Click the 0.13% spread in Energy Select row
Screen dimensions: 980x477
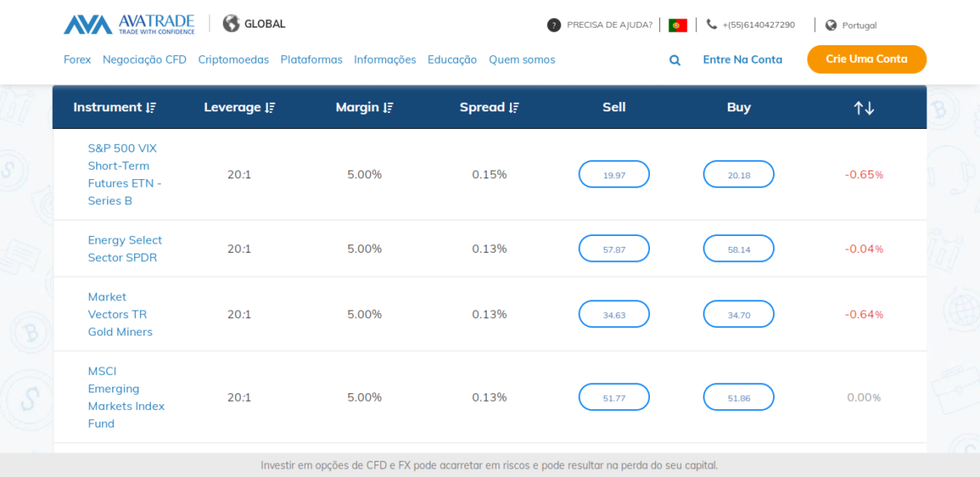489,249
